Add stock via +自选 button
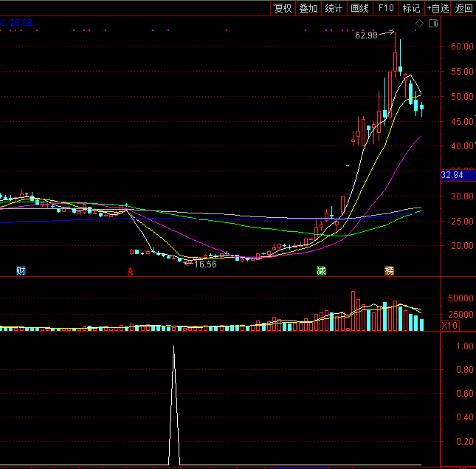476x469 pixels. (x=438, y=8)
